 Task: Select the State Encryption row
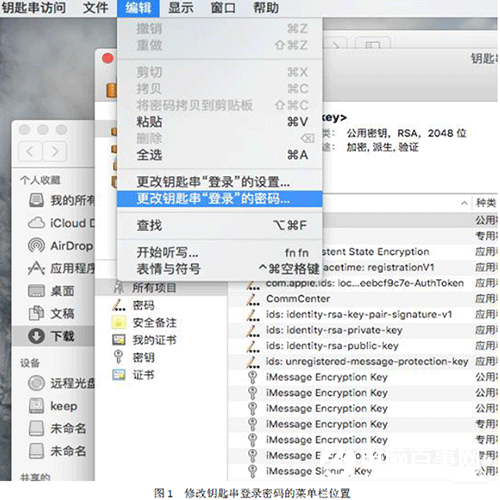click(410, 252)
